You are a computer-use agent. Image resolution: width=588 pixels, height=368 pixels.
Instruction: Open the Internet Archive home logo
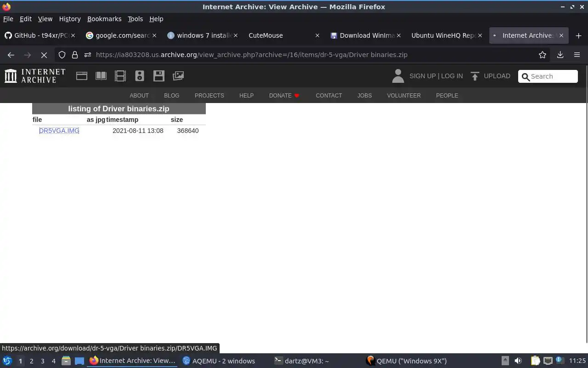point(35,76)
